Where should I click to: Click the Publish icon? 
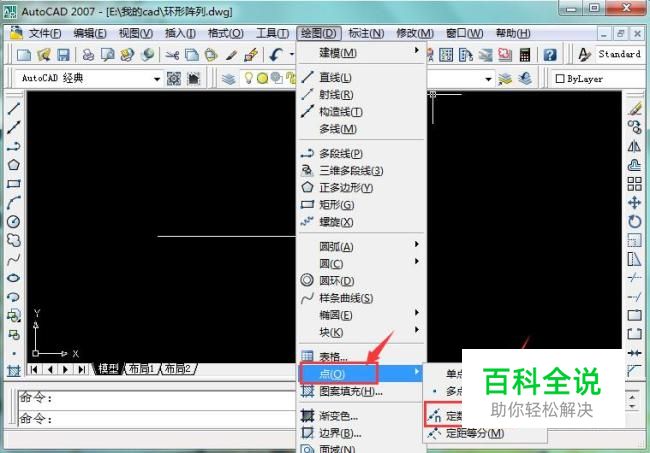click(127, 55)
